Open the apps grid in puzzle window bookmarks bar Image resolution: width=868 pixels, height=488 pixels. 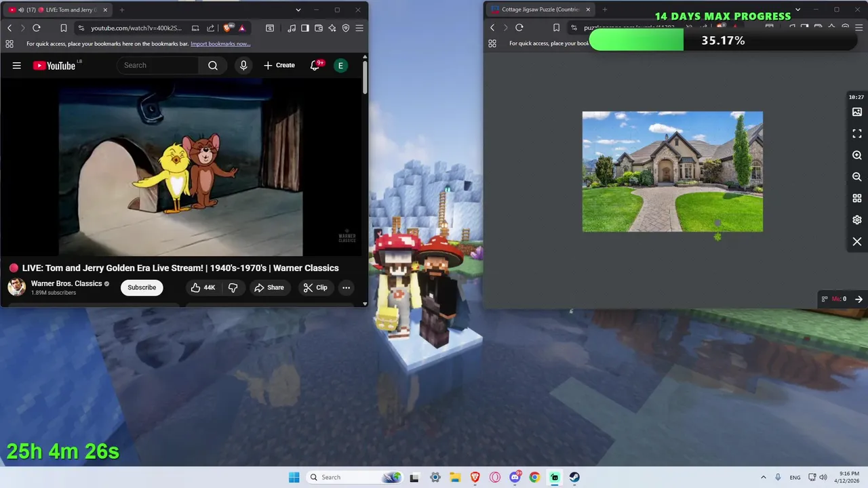(x=492, y=43)
